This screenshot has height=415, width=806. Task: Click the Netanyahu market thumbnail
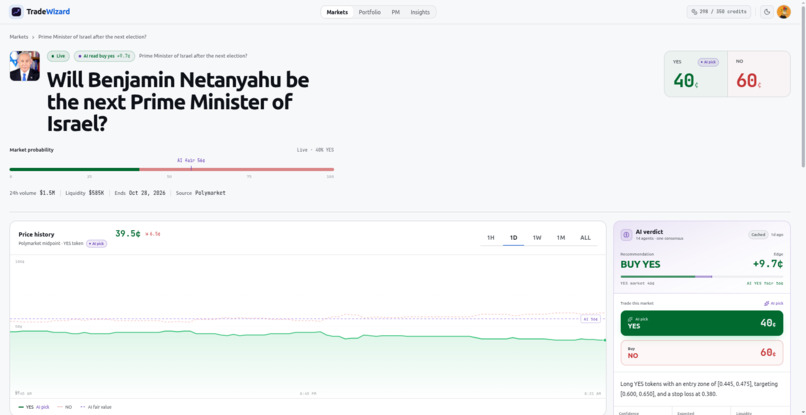point(25,66)
